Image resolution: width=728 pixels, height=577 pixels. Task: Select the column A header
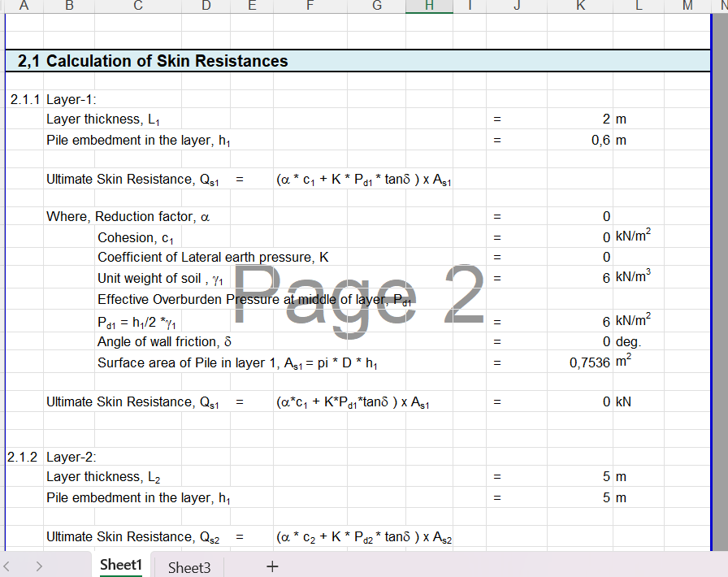[x=24, y=7]
